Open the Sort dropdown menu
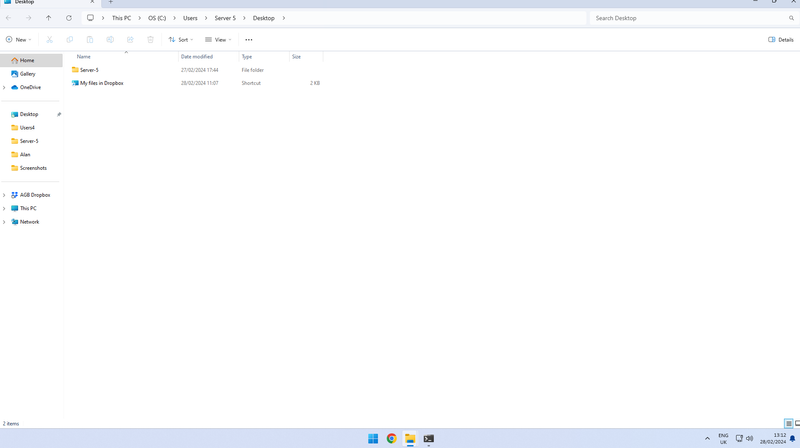This screenshot has width=800, height=448. click(x=181, y=39)
